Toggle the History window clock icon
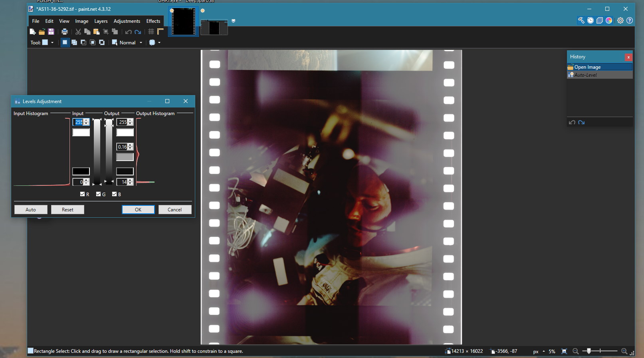The height and width of the screenshot is (358, 644). [x=590, y=20]
